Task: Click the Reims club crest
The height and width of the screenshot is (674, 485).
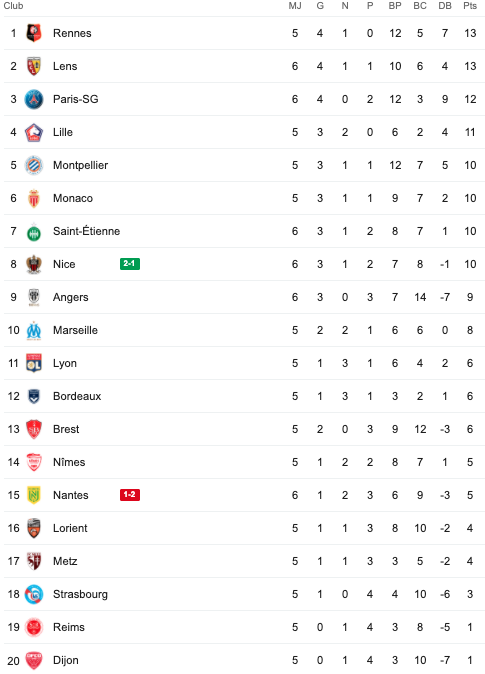Action: tap(34, 628)
